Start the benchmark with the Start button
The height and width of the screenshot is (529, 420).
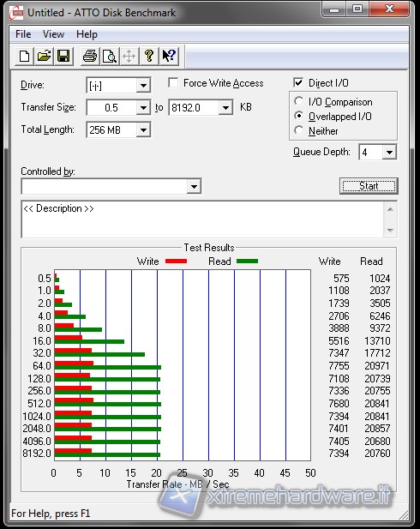click(x=369, y=186)
